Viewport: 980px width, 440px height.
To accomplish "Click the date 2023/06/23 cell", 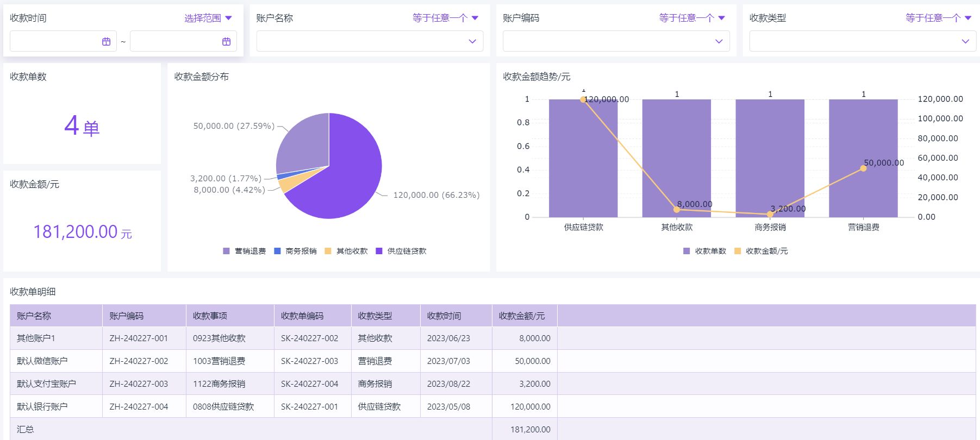I will [456, 338].
